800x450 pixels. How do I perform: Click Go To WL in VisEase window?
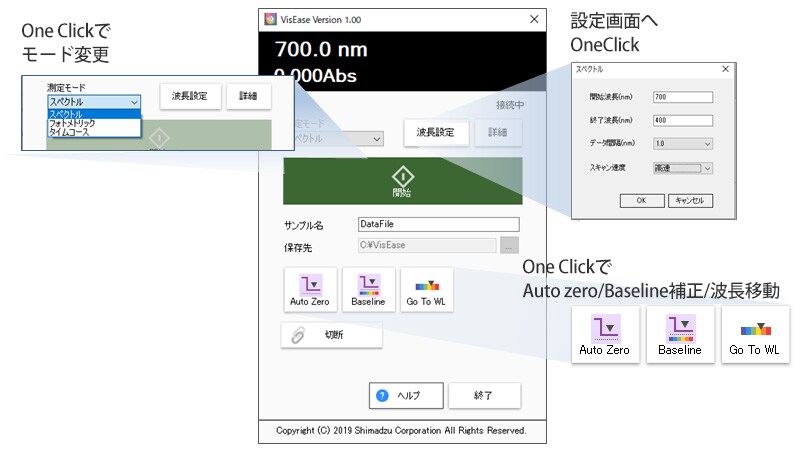[x=427, y=290]
